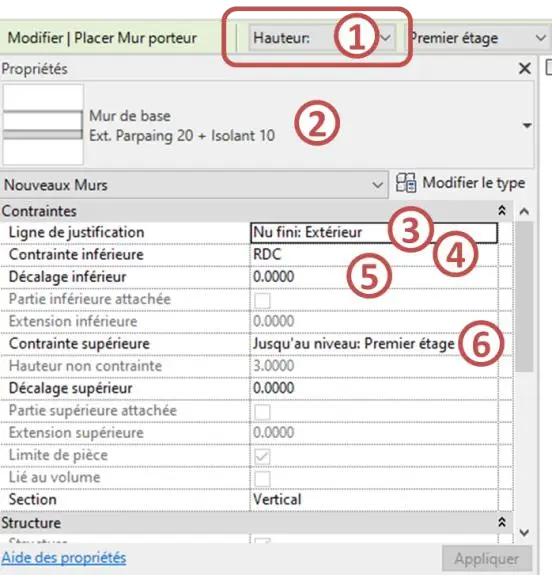
Task: Close the Propriétés panel
Action: pos(524,69)
